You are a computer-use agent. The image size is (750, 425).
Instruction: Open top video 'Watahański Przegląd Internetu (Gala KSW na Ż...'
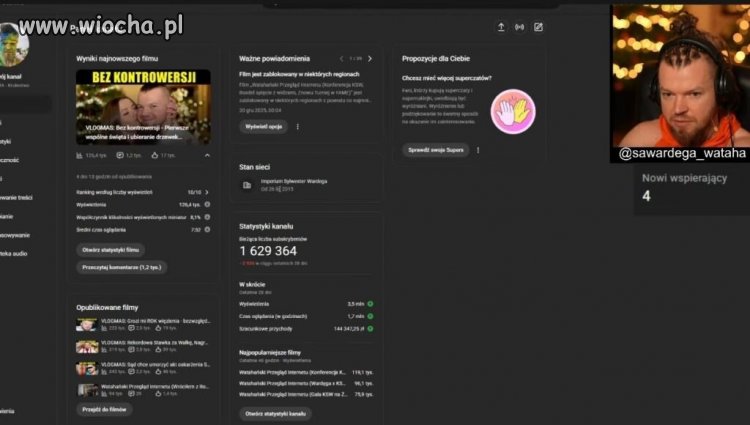pos(293,394)
